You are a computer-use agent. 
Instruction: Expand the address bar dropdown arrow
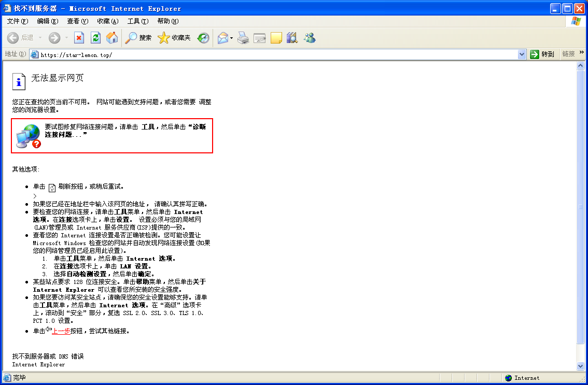pyautogui.click(x=522, y=55)
